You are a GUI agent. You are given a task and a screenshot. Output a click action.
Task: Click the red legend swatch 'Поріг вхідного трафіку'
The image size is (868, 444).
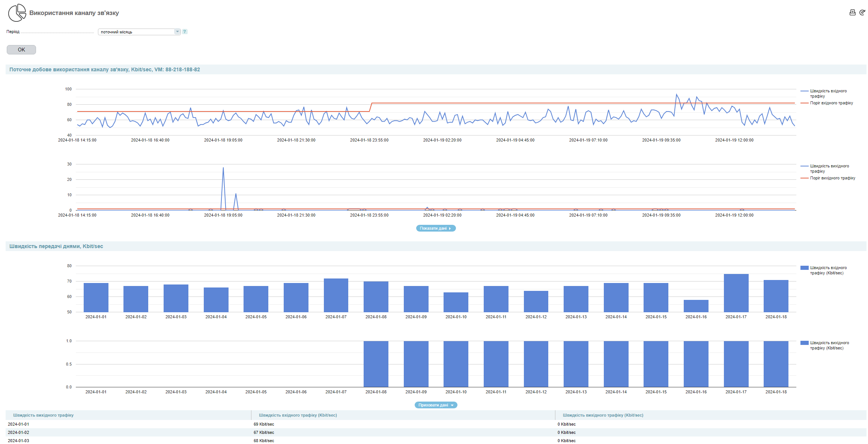[x=804, y=103]
